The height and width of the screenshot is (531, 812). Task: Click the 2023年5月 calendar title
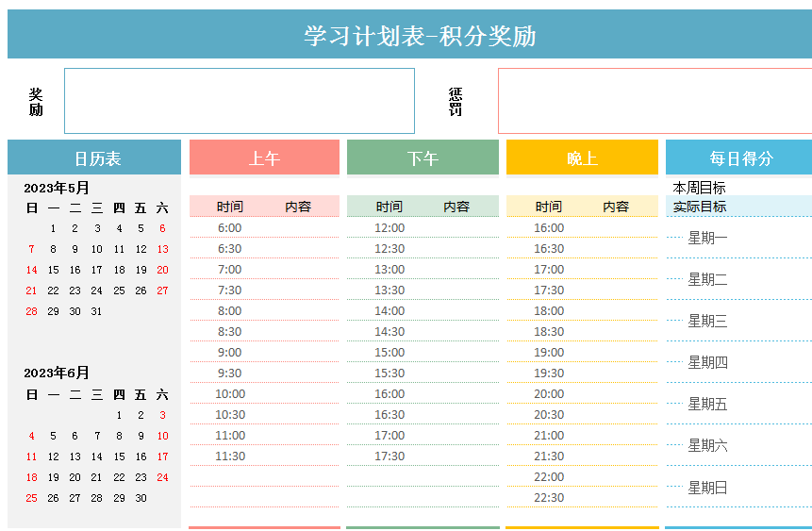(57, 188)
